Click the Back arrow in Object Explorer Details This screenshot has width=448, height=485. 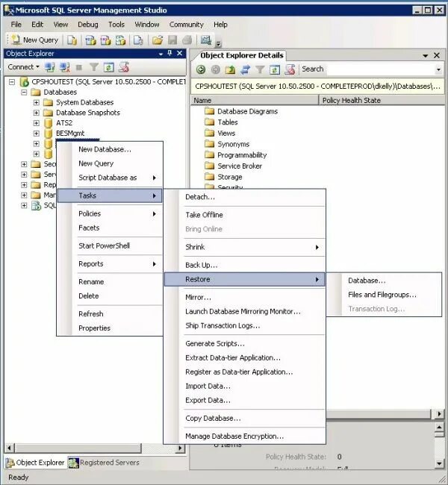(x=201, y=69)
